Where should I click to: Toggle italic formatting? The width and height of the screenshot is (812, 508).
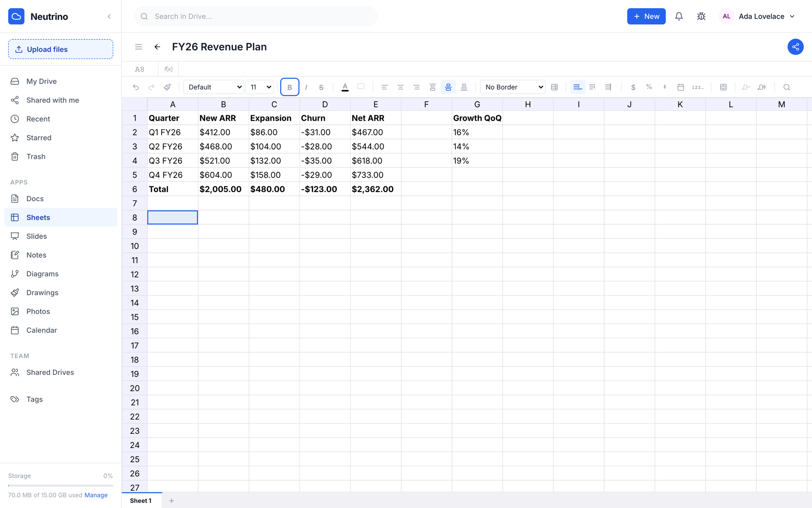[306, 87]
